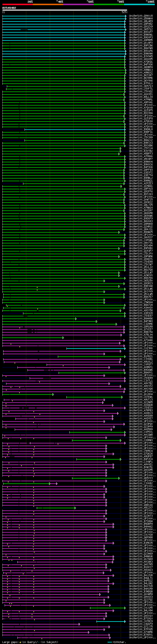Click label UniRef100_Q41695
The image size is (157, 644).
141,59
